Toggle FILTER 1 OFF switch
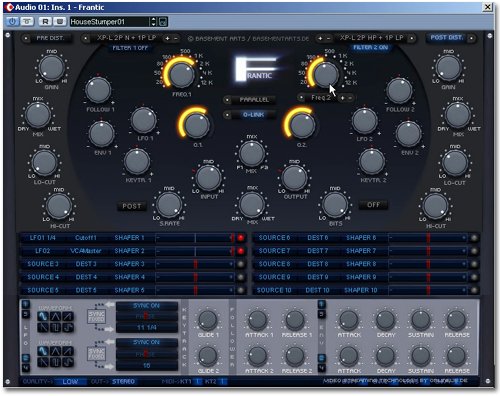This screenshot has width=500, height=396. pos(130,48)
